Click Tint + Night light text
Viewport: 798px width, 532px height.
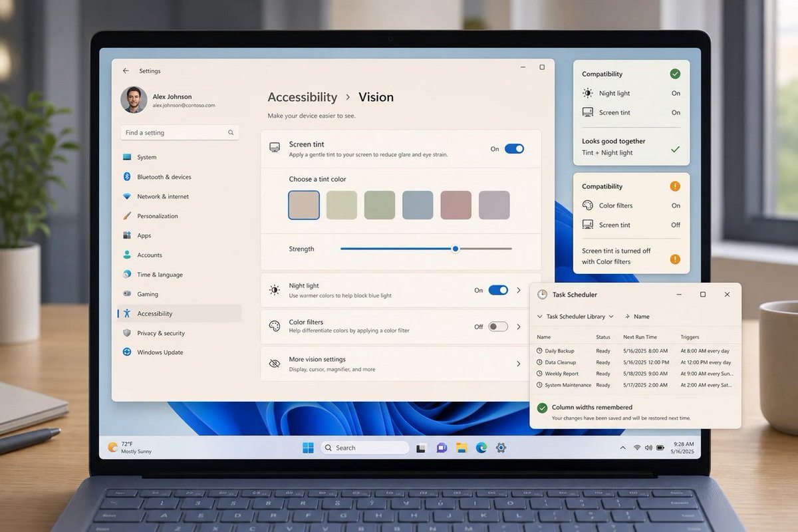607,153
